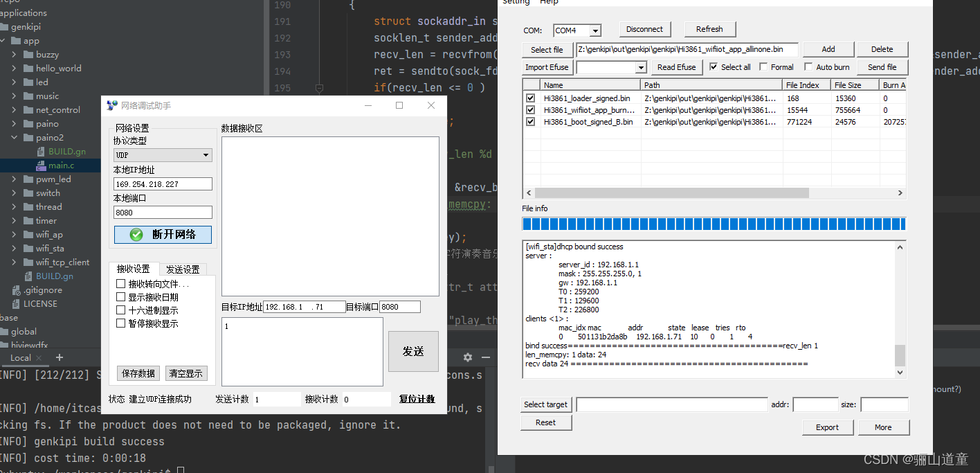Click the wifi_tcp_client folder icon
980x473 pixels.
point(29,262)
